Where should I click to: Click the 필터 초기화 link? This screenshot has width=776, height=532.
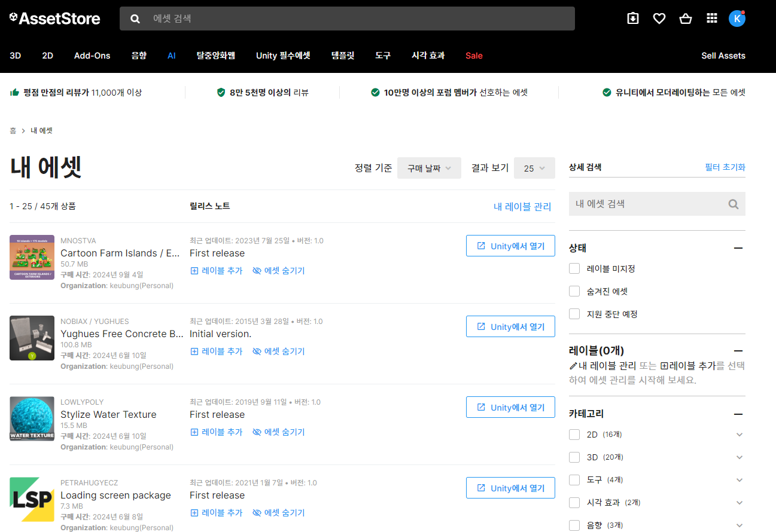[725, 167]
